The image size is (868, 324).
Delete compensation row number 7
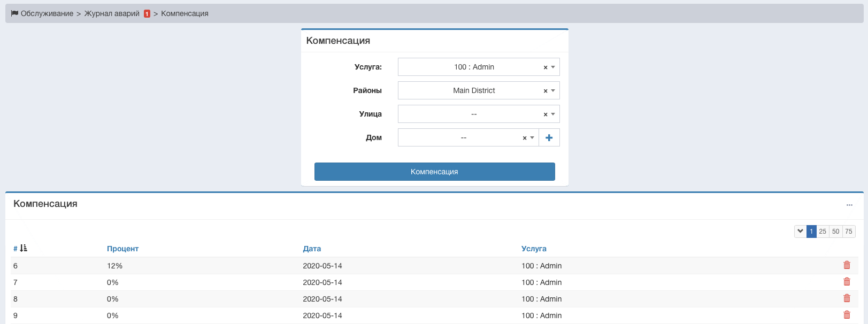coord(847,282)
